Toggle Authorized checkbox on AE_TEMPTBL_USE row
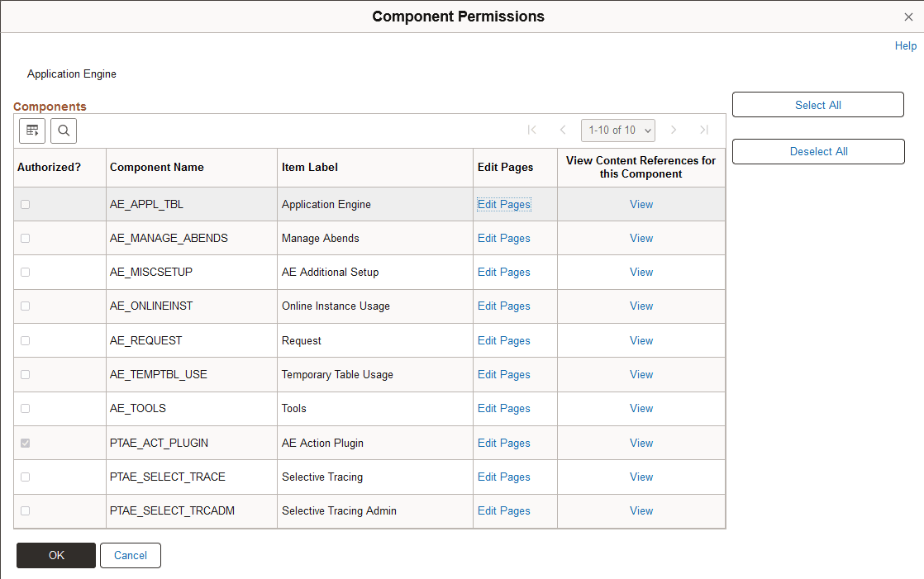924x579 pixels. click(x=25, y=374)
